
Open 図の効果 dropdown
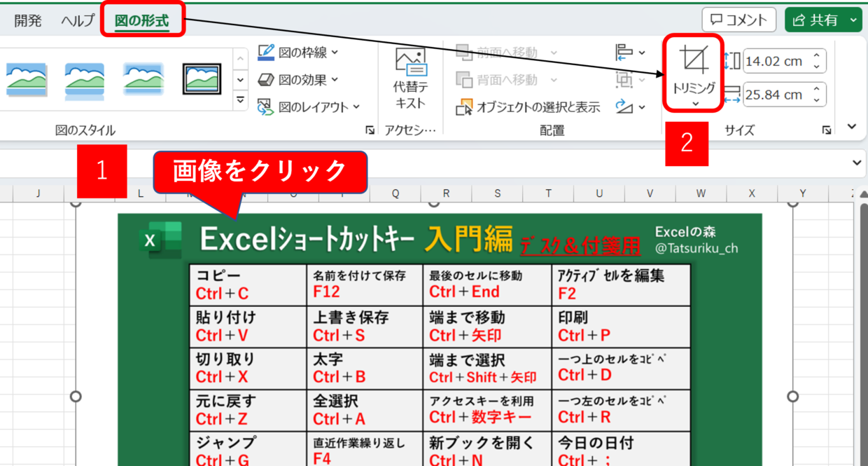click(x=297, y=79)
